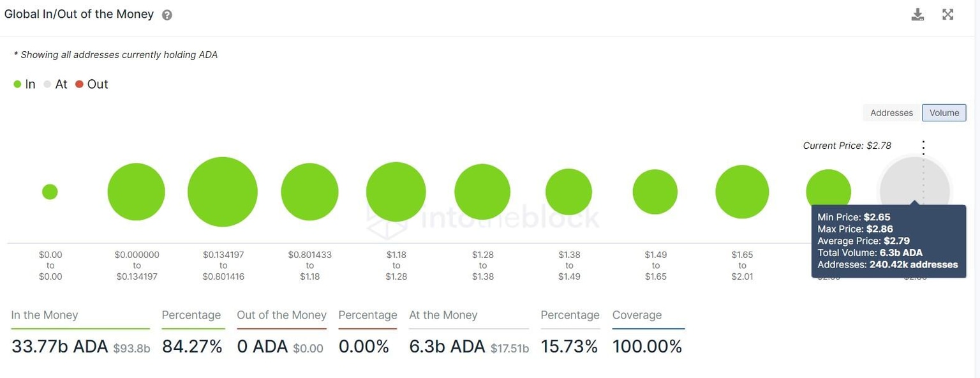The height and width of the screenshot is (378, 980).
Task: Select the $1.18 to $1.28 bubble
Action: pyautogui.click(x=396, y=191)
